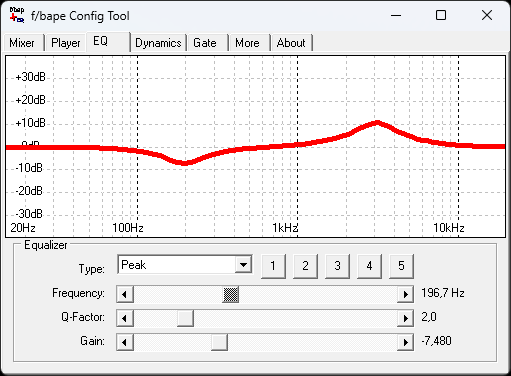The height and width of the screenshot is (376, 511).
Task: Click Frequency slider right arrow
Action: click(405, 294)
